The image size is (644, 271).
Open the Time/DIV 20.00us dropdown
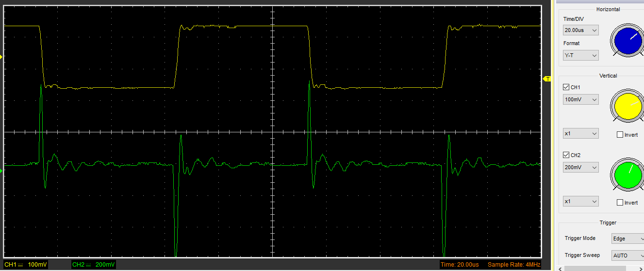pyautogui.click(x=580, y=30)
